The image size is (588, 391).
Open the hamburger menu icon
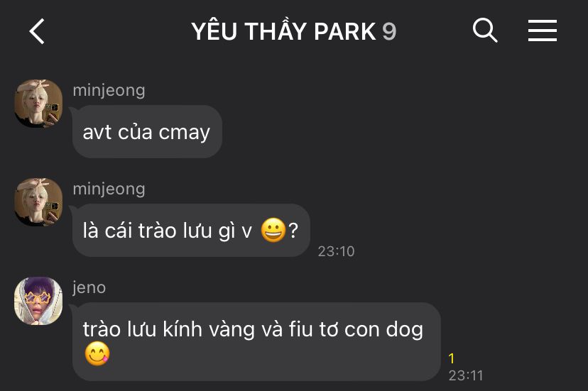click(x=543, y=31)
